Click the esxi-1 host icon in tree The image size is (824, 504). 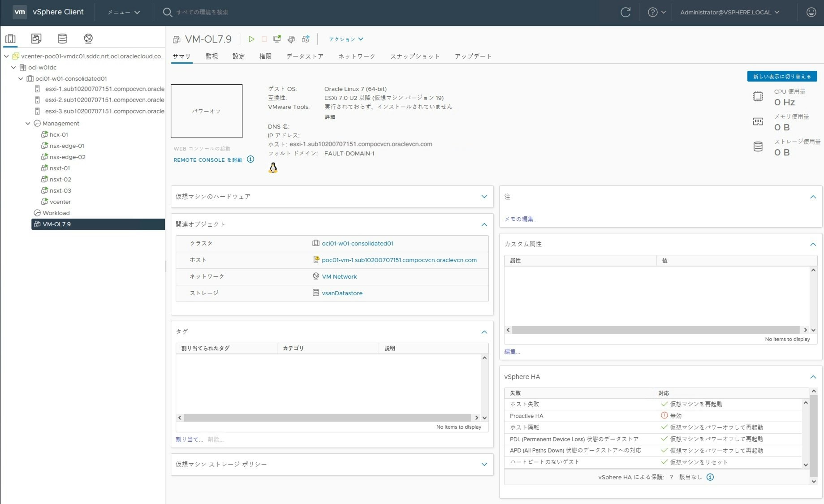38,89
